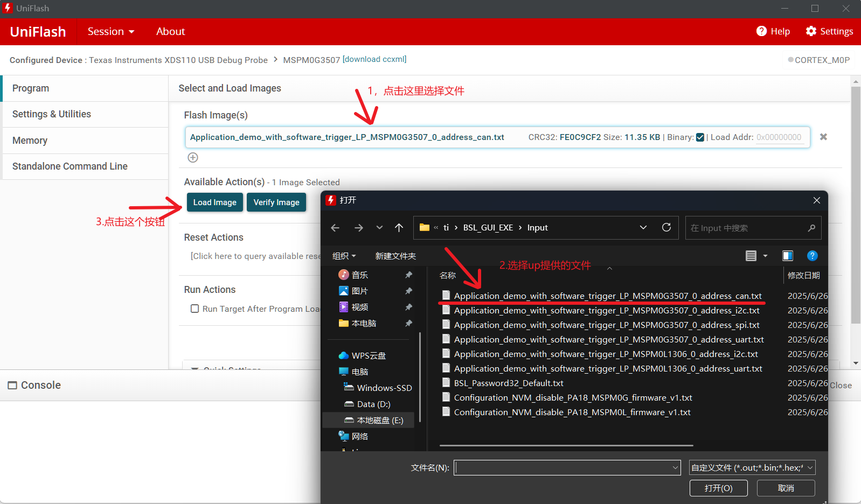
Task: Unpin 音乐 using its pin icon
Action: pyautogui.click(x=408, y=275)
